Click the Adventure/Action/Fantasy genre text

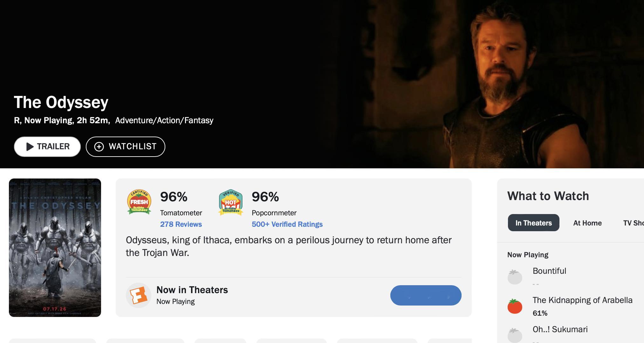[x=164, y=120]
